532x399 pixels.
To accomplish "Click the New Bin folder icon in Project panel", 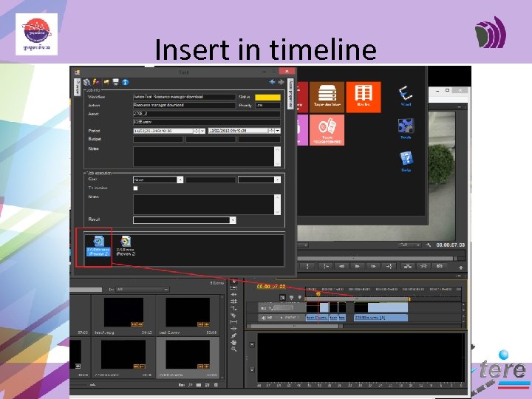I will 199,385.
